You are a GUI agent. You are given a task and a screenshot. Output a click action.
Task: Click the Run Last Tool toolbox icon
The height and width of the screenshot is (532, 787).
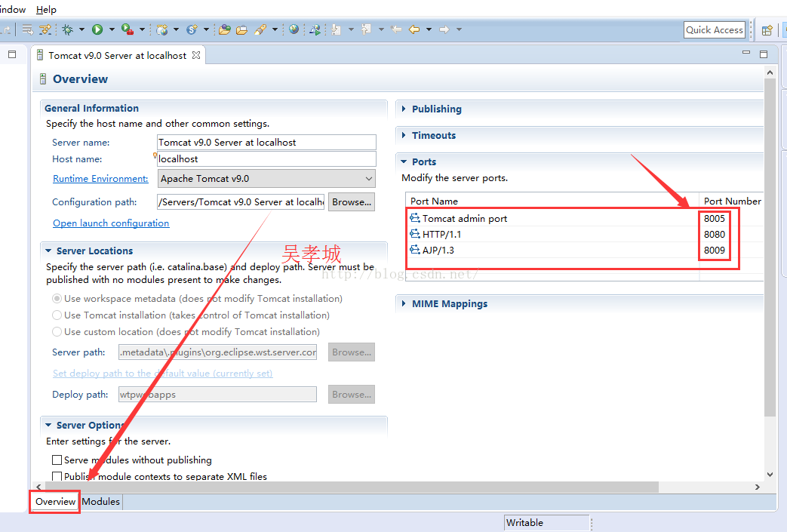point(128,29)
